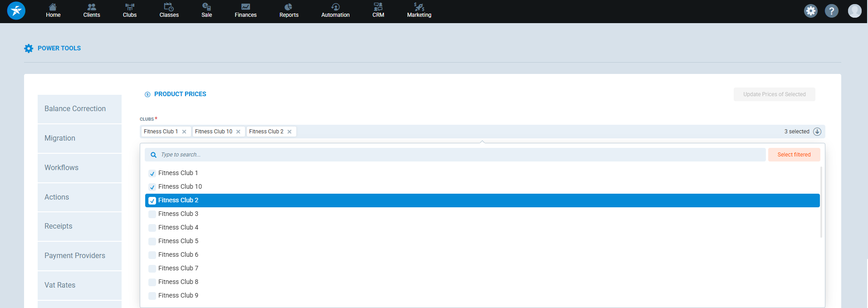
Task: Open the help question mark icon
Action: point(831,11)
